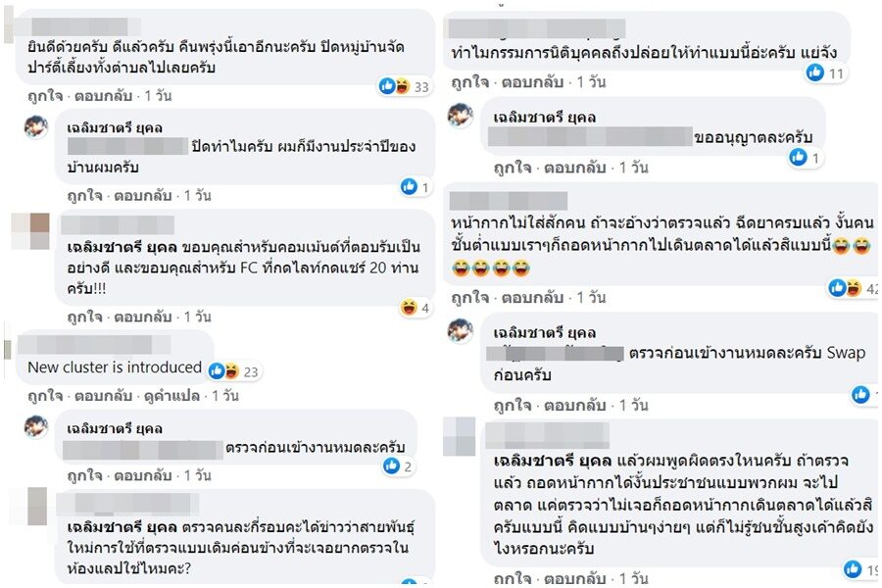Like the 'ตรวจก่อนเข้างานหมดละครับ Swap' reply
Viewport: 882px width, 588px height.
click(x=513, y=405)
